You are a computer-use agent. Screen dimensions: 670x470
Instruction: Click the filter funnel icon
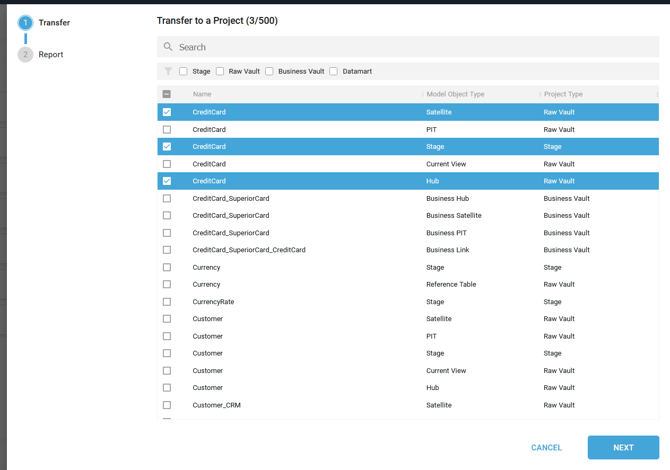(168, 72)
